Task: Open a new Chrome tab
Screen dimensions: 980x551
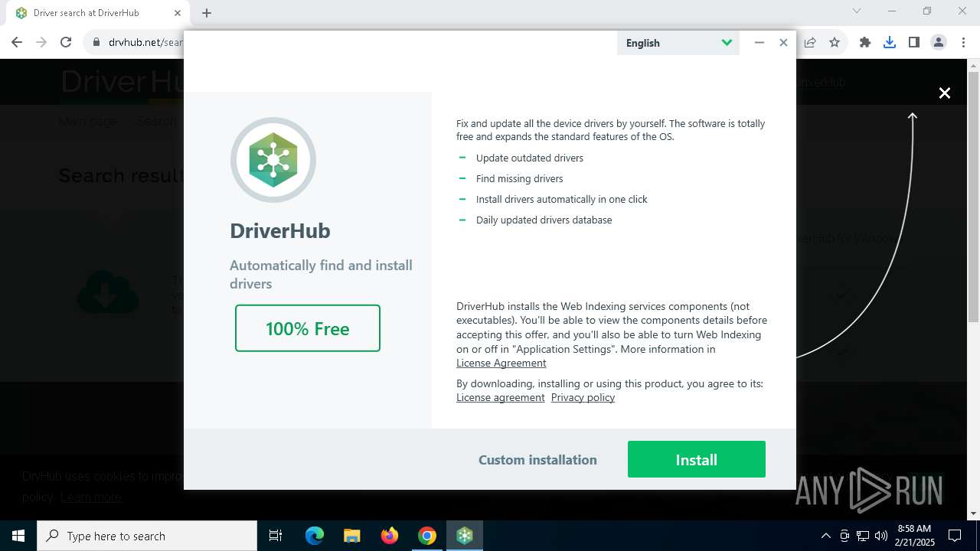Action: coord(207,13)
